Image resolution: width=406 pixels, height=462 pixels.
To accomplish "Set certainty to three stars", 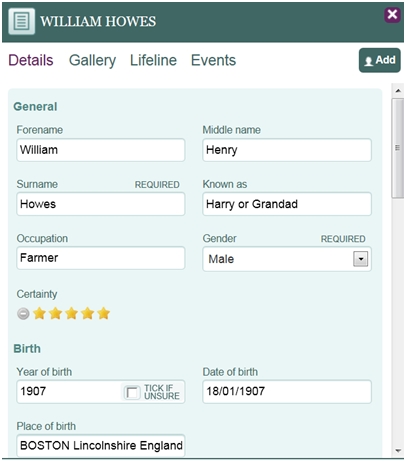I will pos(72,313).
